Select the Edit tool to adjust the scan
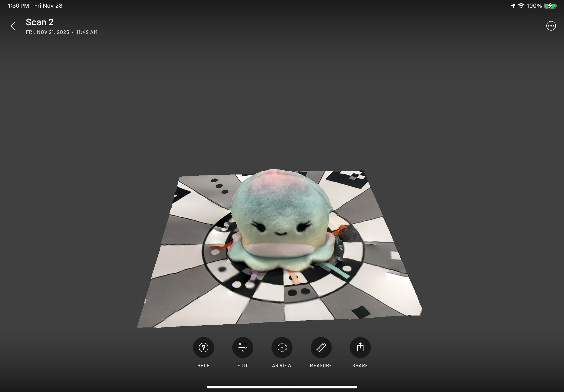This screenshot has width=564, height=392. coord(243,347)
